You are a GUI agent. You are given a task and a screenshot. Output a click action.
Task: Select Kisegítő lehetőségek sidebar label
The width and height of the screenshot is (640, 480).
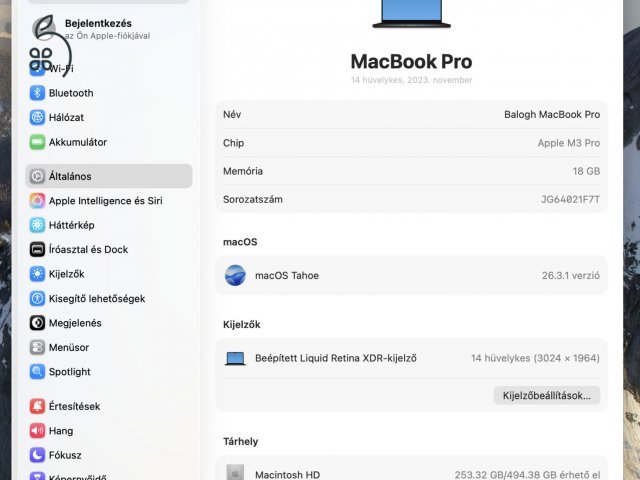point(97,298)
